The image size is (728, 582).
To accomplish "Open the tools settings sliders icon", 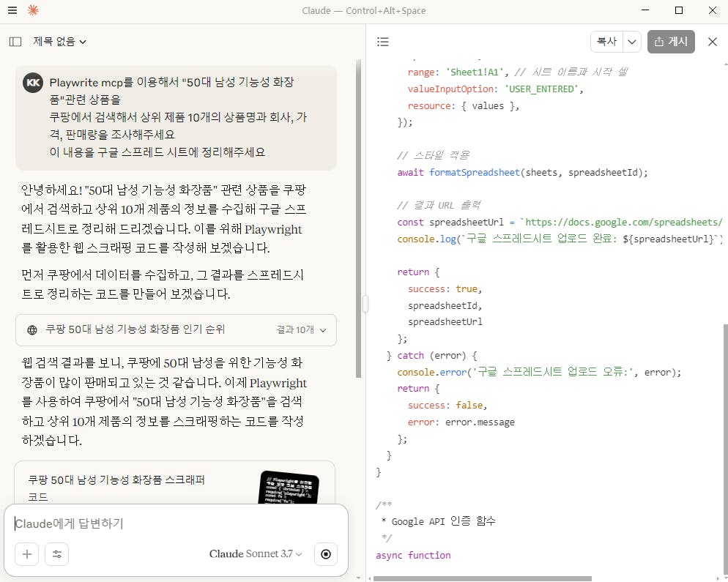I will click(x=57, y=553).
